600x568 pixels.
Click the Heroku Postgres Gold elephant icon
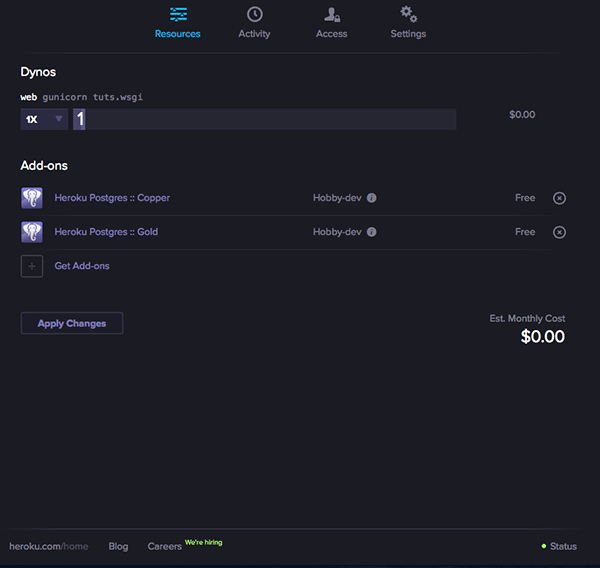point(32,232)
